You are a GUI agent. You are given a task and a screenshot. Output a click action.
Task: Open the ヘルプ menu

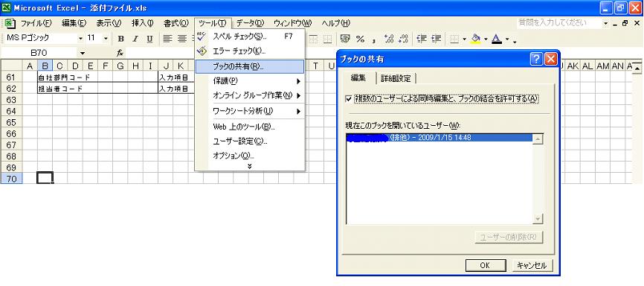coord(335,23)
